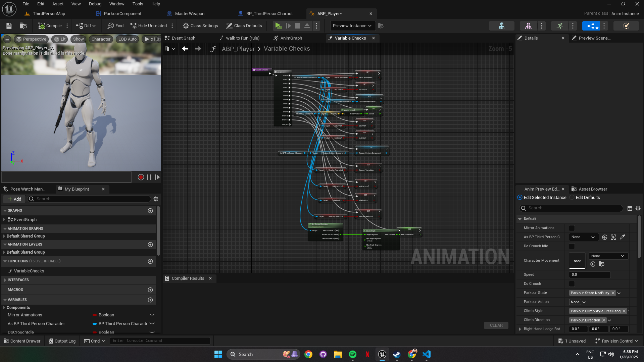644x362 pixels.
Task: Add a new variable with the plus icon
Action: tap(150, 300)
